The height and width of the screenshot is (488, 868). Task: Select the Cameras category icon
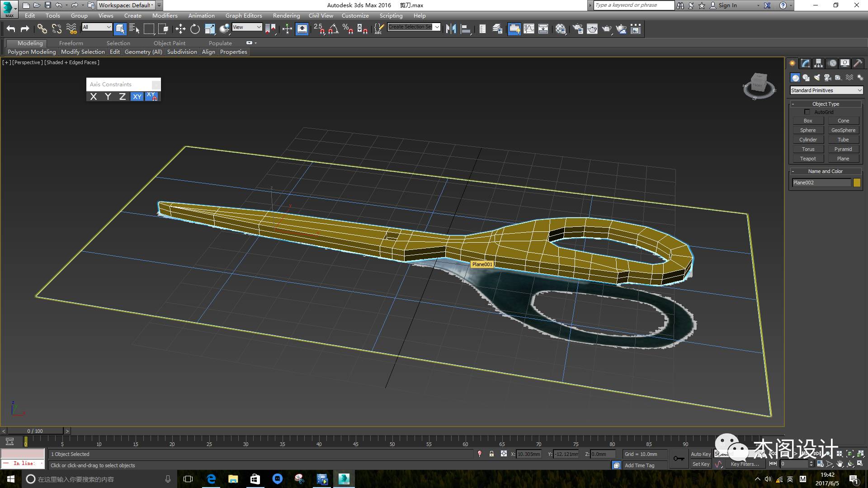point(827,78)
